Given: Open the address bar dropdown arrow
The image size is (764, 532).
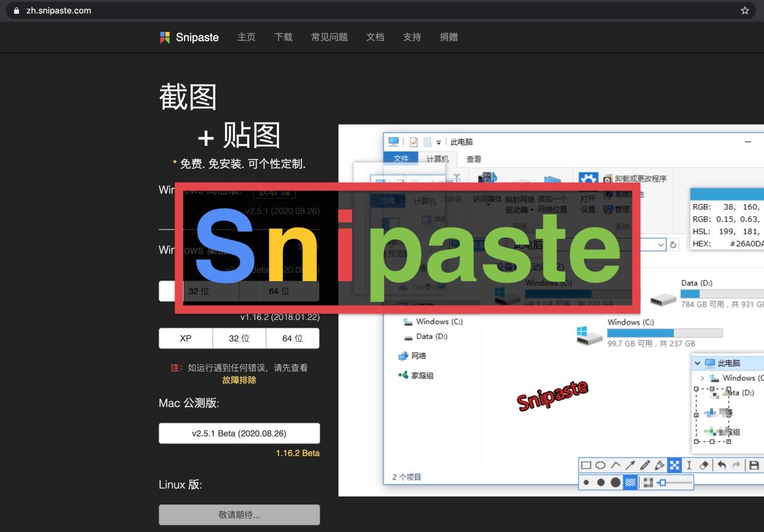Looking at the screenshot, I should coord(660,245).
